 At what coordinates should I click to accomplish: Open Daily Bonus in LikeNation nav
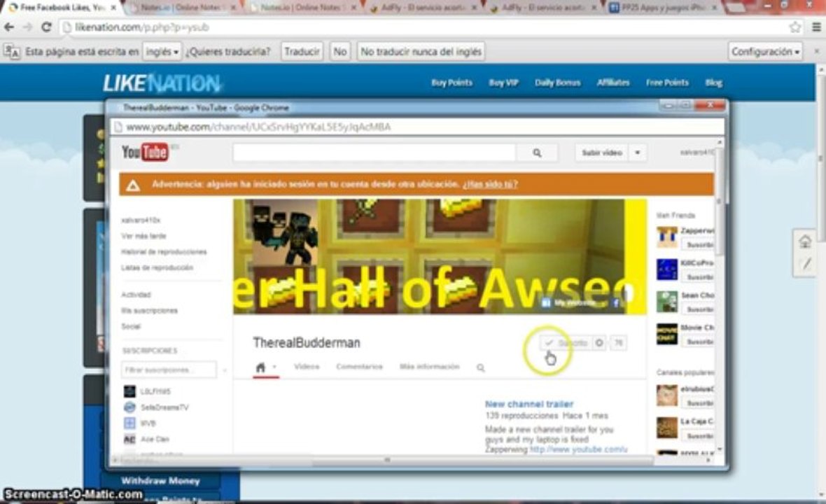click(x=557, y=83)
